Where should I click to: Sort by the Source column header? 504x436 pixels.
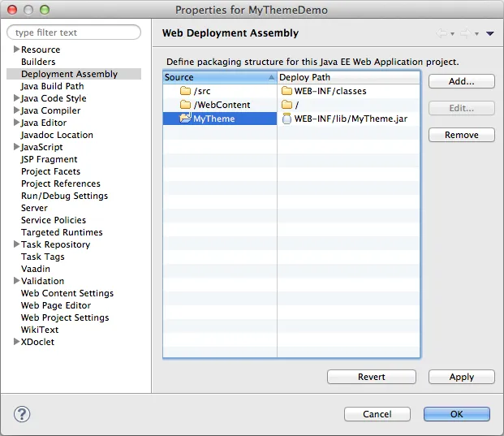(220, 77)
